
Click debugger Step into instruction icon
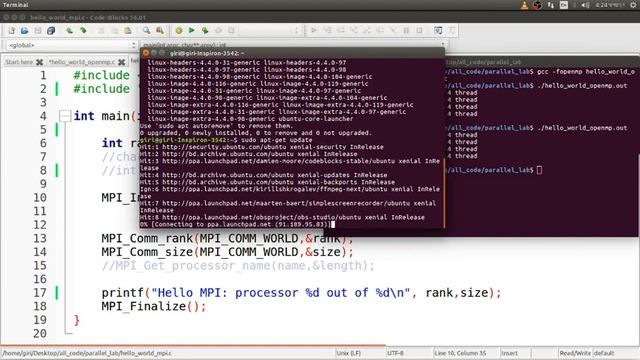[x=393, y=31]
